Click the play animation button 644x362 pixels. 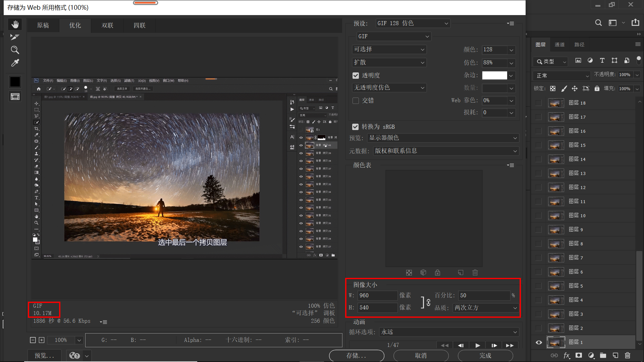pyautogui.click(x=478, y=345)
